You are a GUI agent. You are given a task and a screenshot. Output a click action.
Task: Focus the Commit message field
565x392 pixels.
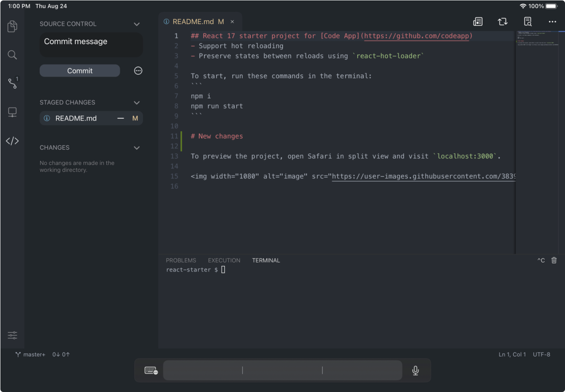91,44
